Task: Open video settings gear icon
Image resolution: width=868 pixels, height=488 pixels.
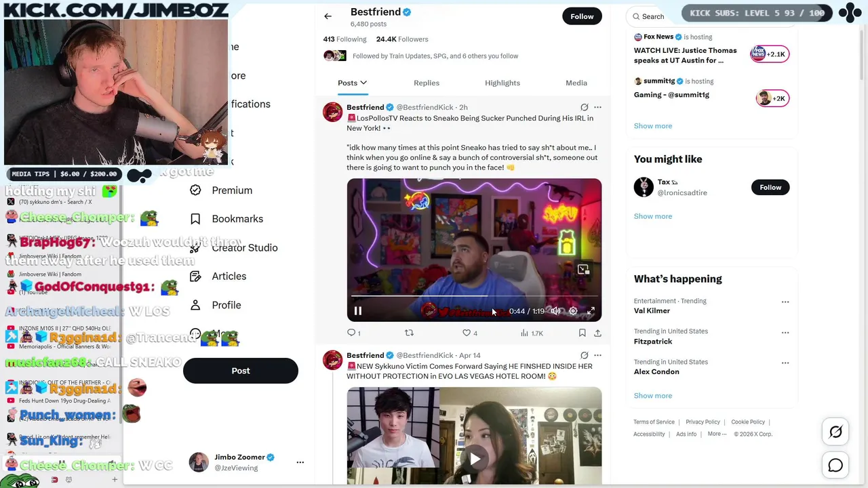Action: pos(573,311)
